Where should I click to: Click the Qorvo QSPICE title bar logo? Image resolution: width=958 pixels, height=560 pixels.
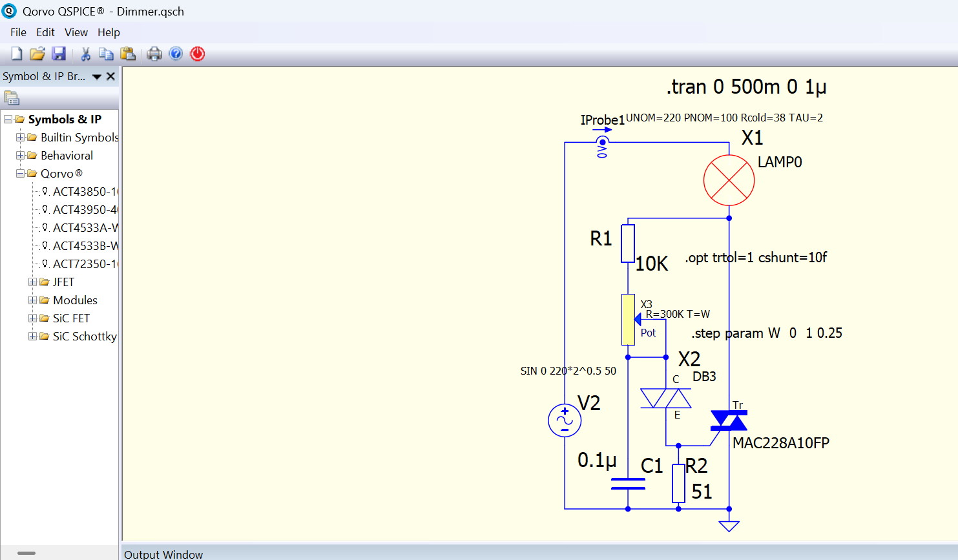(9, 11)
